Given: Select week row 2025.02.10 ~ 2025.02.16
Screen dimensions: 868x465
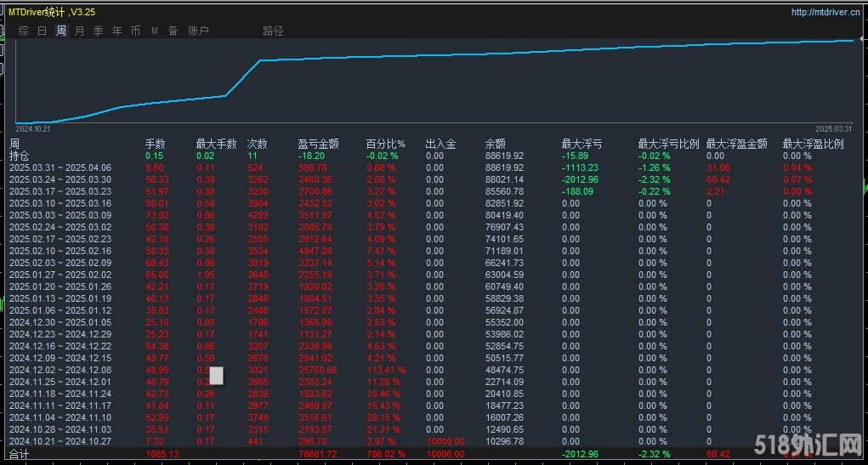Looking at the screenshot, I should click(60, 251).
